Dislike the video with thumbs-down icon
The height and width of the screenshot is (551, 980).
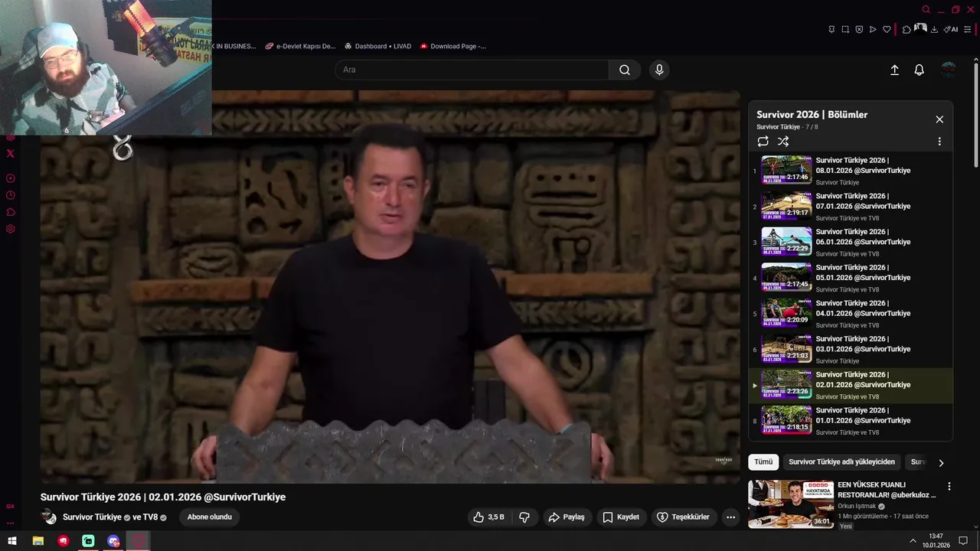coord(524,517)
